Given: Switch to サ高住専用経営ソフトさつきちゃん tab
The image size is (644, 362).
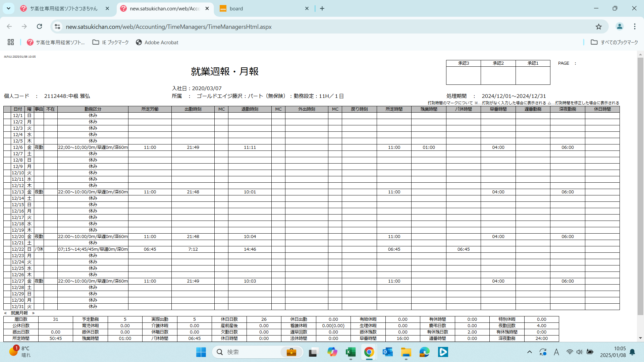Looking at the screenshot, I should tap(64, 8).
